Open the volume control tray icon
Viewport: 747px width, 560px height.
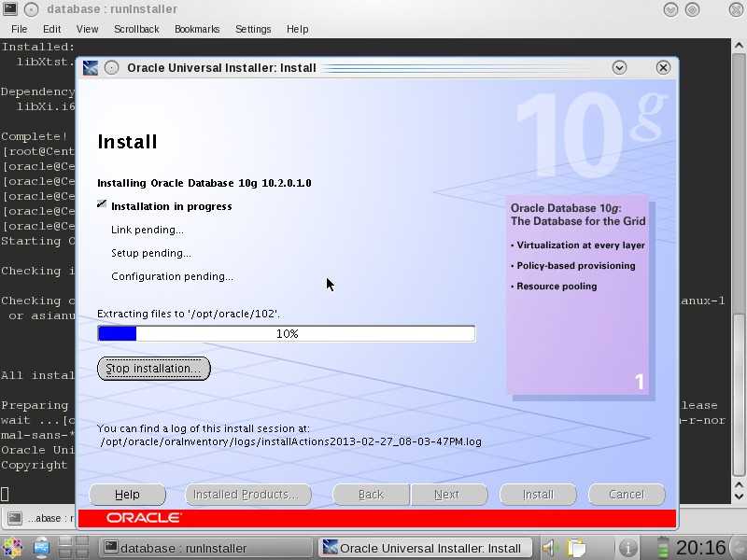tap(551, 549)
